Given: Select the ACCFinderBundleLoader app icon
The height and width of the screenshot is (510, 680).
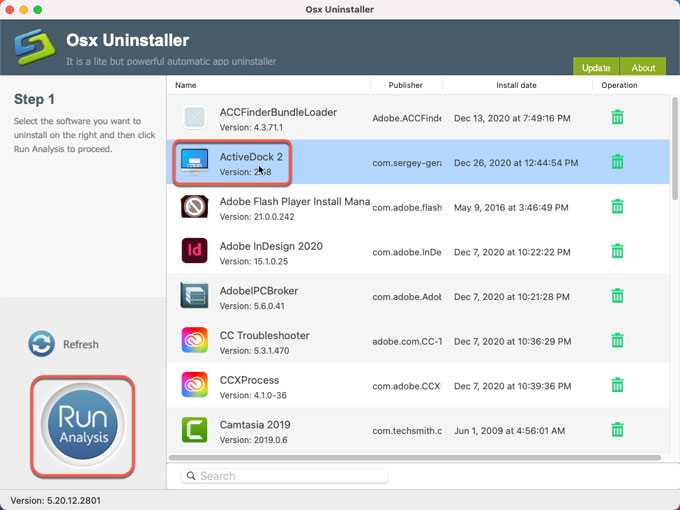Looking at the screenshot, I should [194, 118].
